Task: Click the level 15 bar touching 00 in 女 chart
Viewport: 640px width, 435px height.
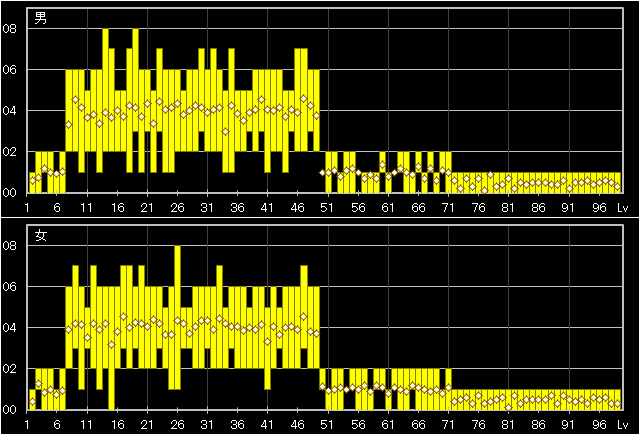Action: point(111,348)
